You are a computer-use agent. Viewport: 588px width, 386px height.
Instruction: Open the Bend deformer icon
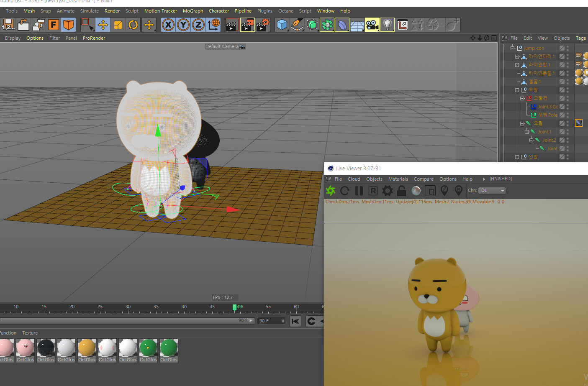tap(342, 25)
